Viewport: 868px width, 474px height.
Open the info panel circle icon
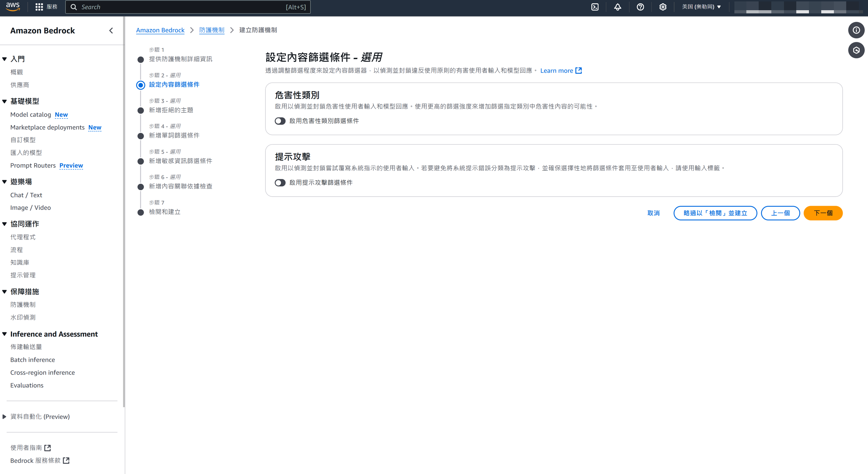(856, 30)
